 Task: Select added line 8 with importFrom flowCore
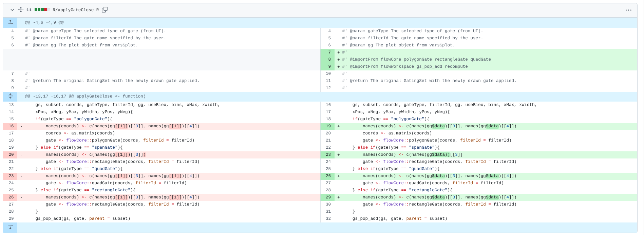[x=328, y=59]
